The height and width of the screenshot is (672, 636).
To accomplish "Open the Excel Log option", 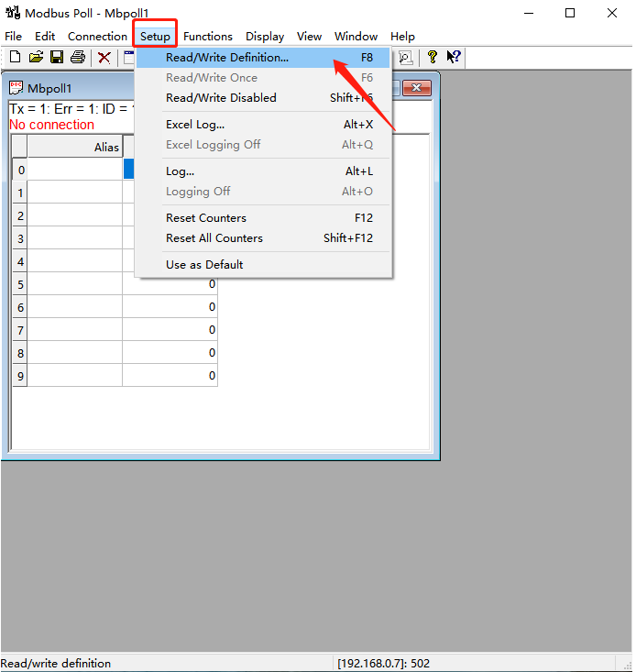I will click(x=195, y=125).
